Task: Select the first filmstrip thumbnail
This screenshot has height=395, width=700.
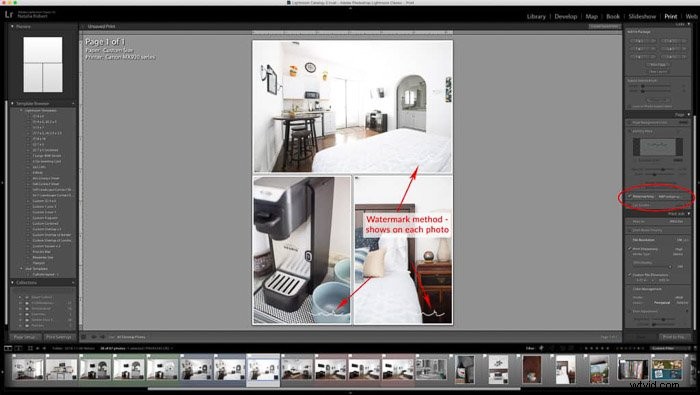Action: [x=28, y=370]
